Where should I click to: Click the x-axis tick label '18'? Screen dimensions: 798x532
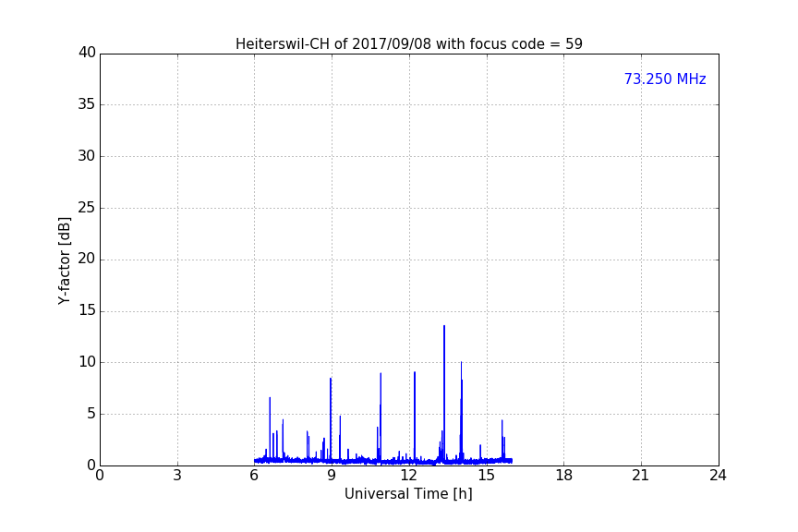click(x=564, y=476)
